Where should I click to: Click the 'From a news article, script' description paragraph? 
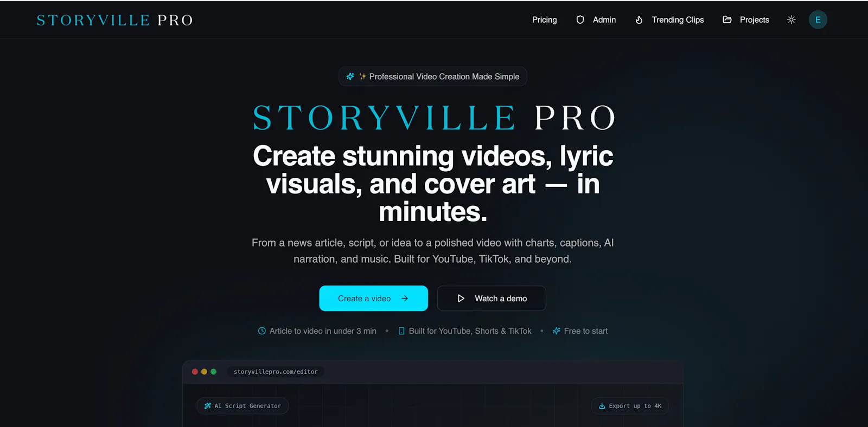433,251
